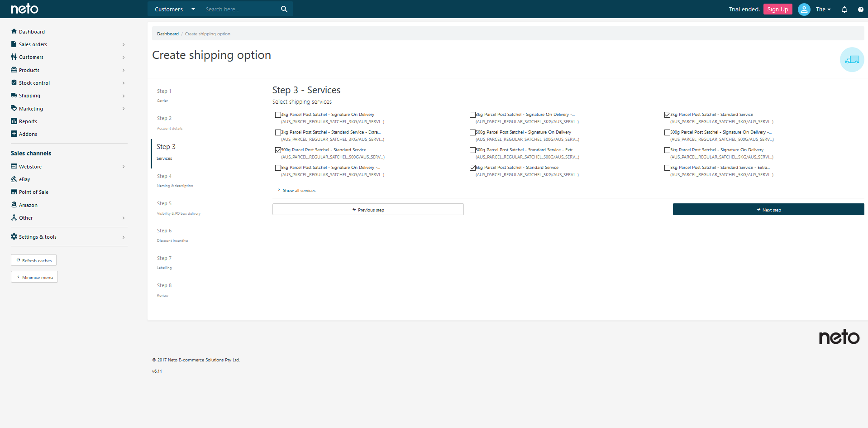Click the round shipping truck icon beside page title
Image resolution: width=868 pixels, height=428 pixels.
[x=852, y=59]
